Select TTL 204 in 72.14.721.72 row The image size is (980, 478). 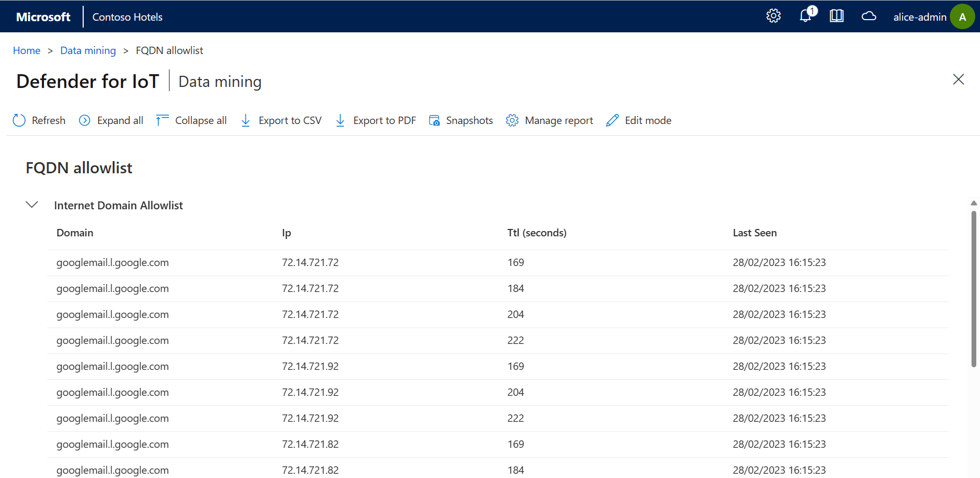(515, 314)
